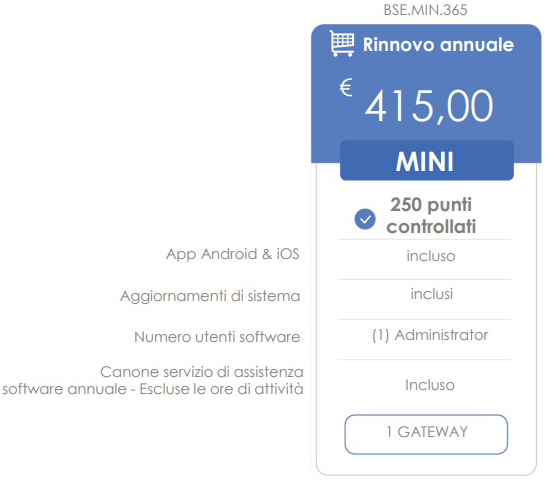Click the 415,00 price amount
This screenshot has width=550, height=500.
tap(429, 106)
